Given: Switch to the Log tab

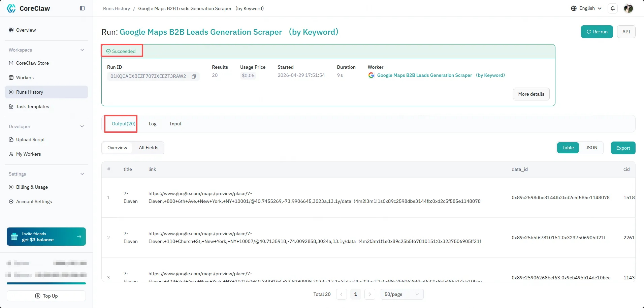Looking at the screenshot, I should (153, 124).
